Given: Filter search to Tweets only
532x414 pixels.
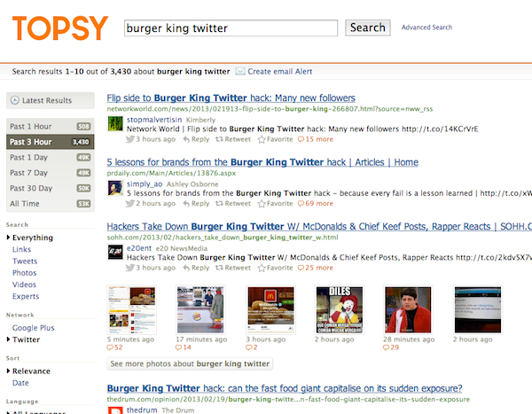Looking at the screenshot, I should [x=25, y=261].
